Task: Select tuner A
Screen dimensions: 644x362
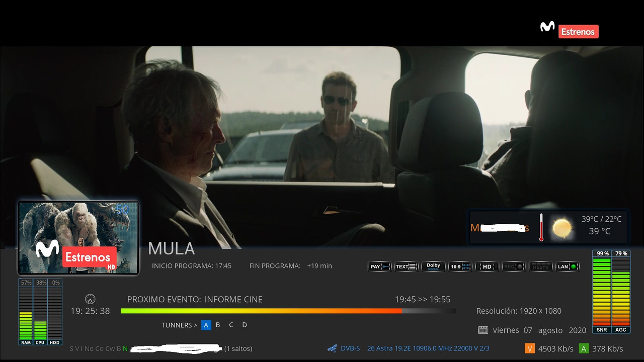Action: tap(206, 325)
